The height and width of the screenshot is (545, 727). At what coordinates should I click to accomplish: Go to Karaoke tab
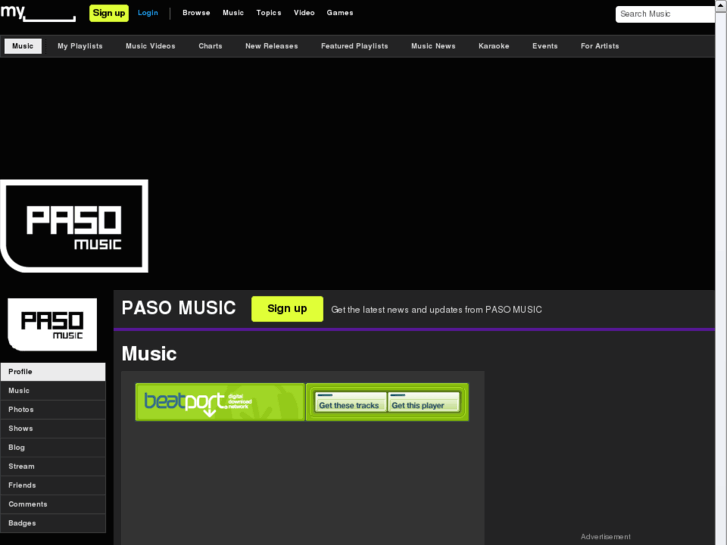pyautogui.click(x=494, y=46)
